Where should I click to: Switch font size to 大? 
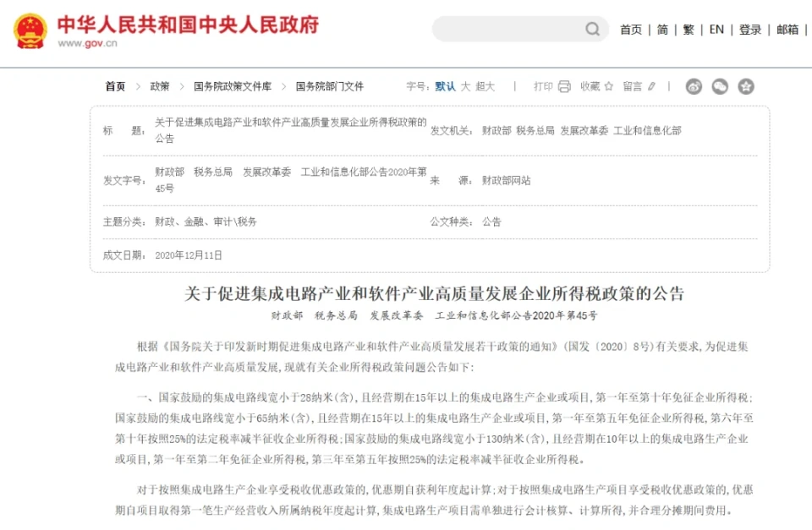[x=465, y=86]
